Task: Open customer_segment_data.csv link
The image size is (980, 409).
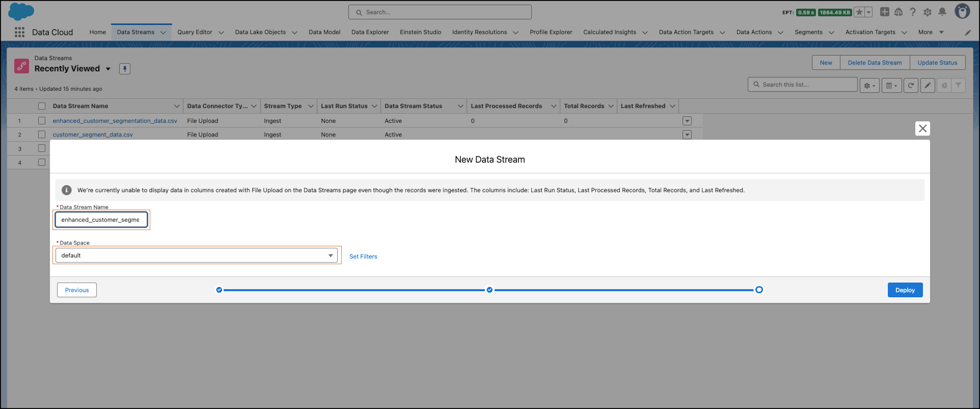Action: click(x=93, y=134)
